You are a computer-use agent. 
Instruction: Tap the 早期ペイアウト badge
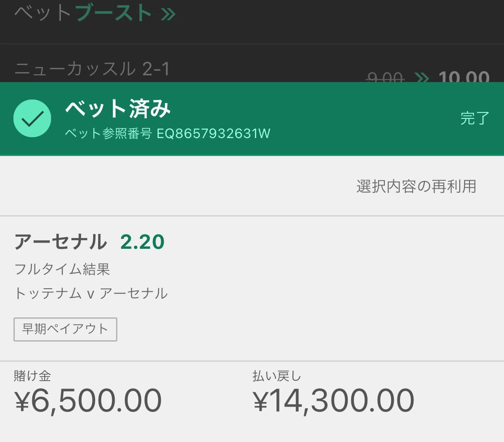click(x=65, y=329)
